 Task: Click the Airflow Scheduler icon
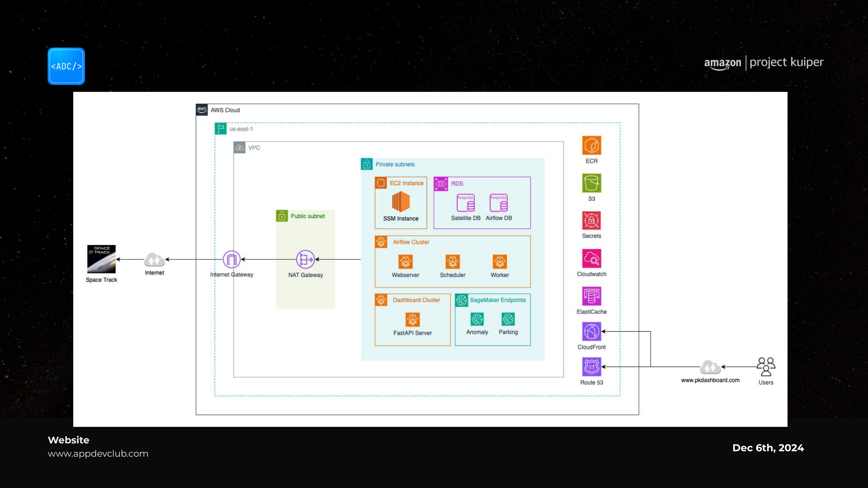pyautogui.click(x=452, y=262)
